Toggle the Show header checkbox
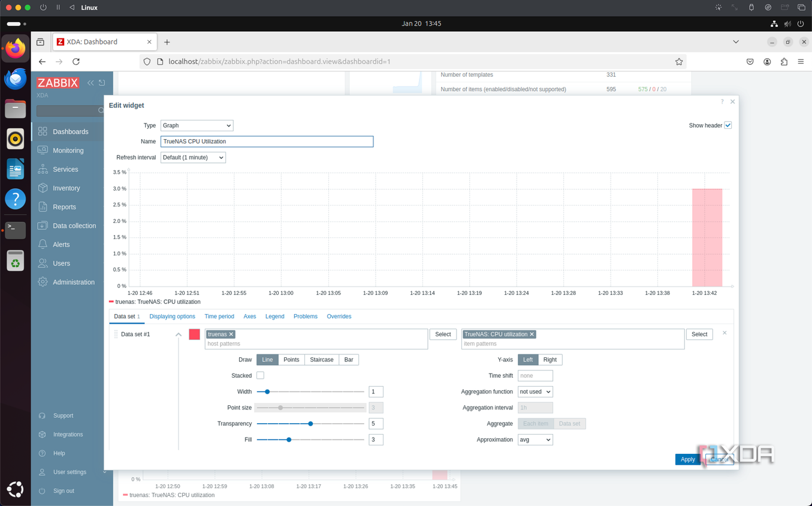812x506 pixels. click(x=728, y=125)
